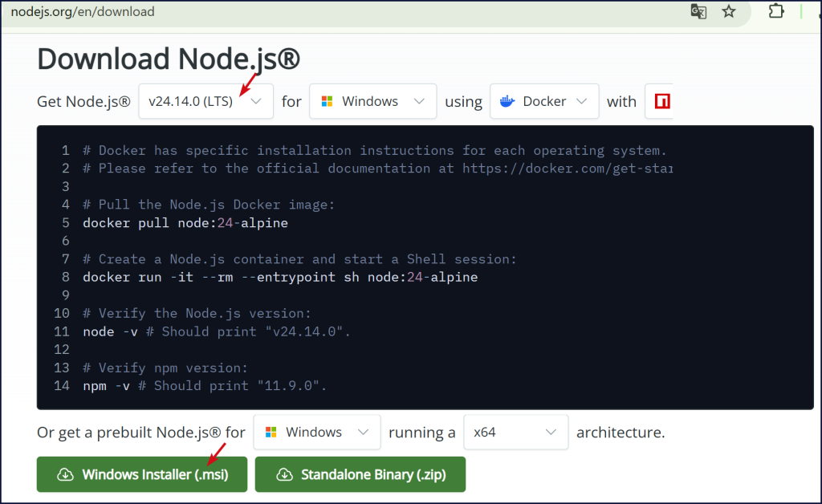Viewport: 822px width, 504px height.
Task: Click the Windows logo in the prebuilt platform selector
Action: 271,432
